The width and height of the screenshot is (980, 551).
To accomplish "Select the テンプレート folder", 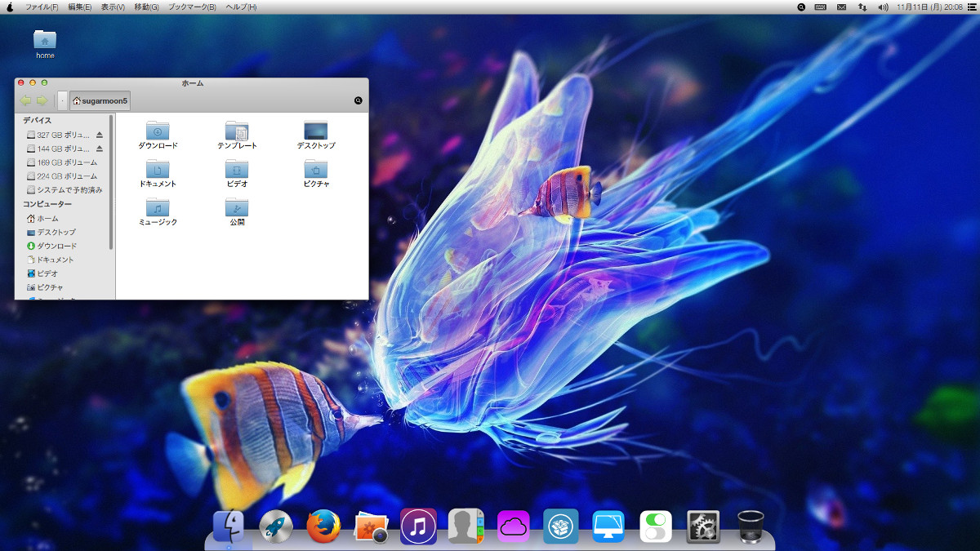I will 237,136.
